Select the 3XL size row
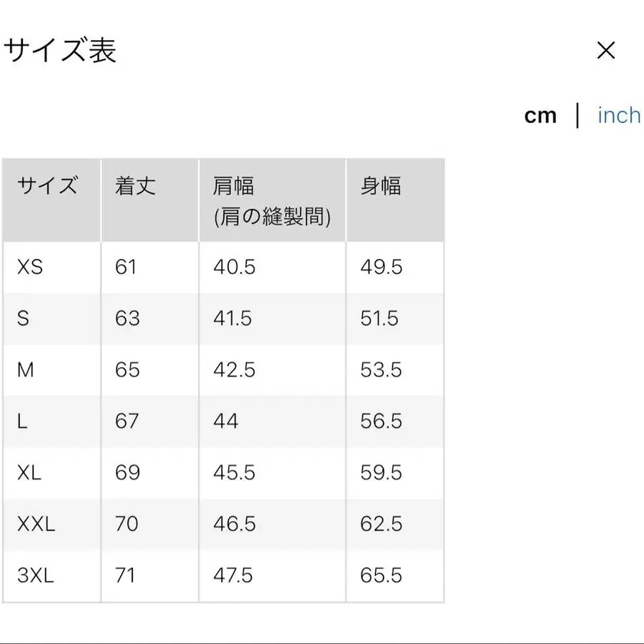This screenshot has width=644, height=644. (x=34, y=575)
